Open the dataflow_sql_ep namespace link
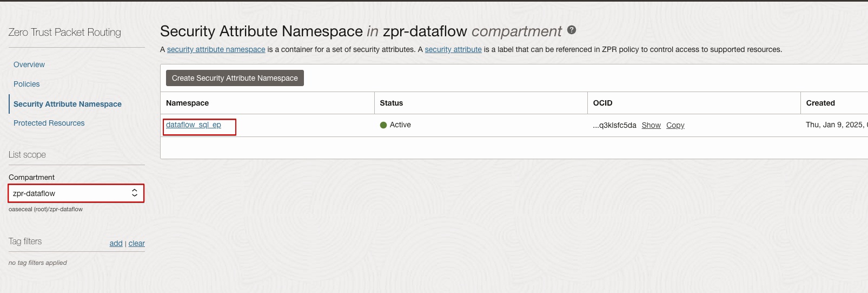 pos(194,125)
